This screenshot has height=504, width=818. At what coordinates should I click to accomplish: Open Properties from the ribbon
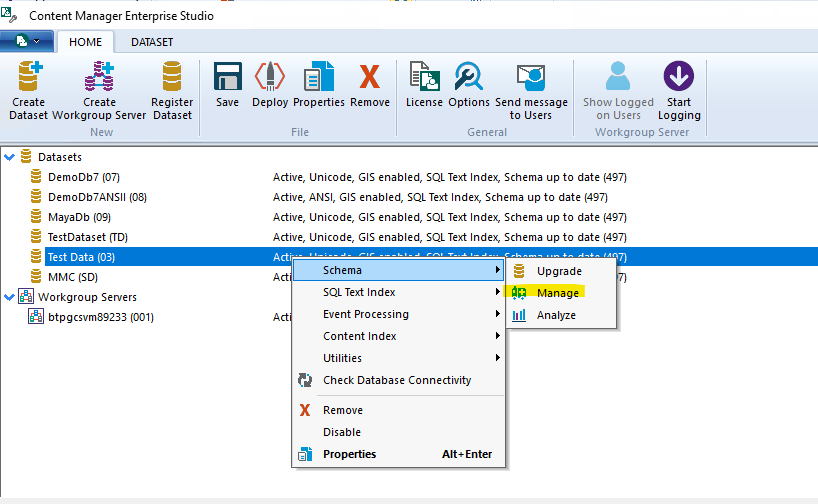318,76
